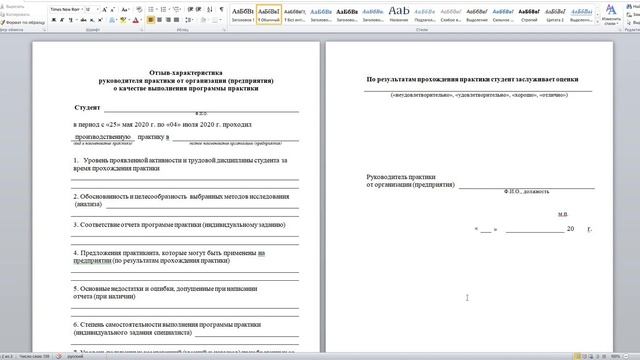Image resolution: width=640 pixels, height=360 pixels.
Task: Open underline style dropdown arrow
Action: 76,20
